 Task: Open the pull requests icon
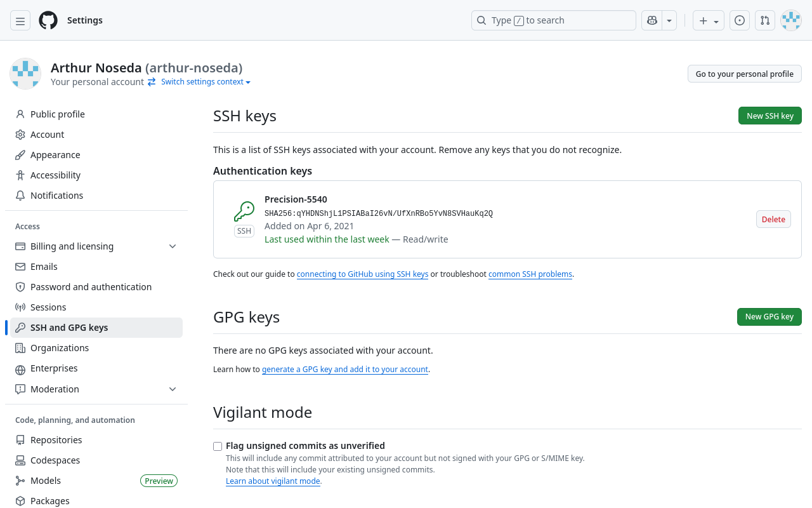(x=764, y=20)
